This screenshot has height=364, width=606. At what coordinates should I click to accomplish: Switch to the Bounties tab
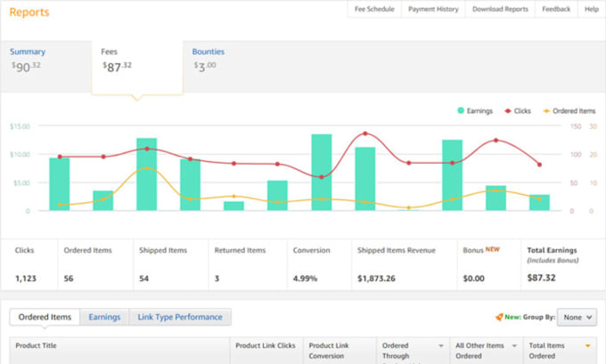(209, 52)
